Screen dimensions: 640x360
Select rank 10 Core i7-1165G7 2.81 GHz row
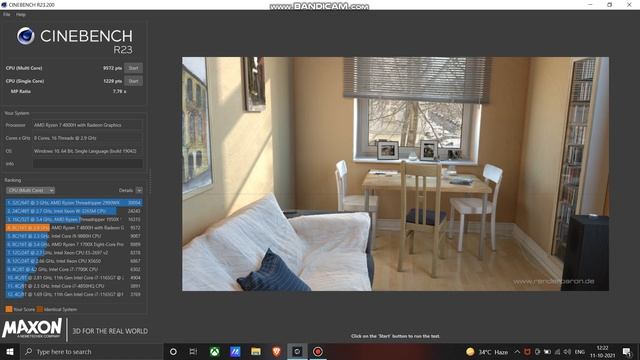pyautogui.click(x=74, y=278)
